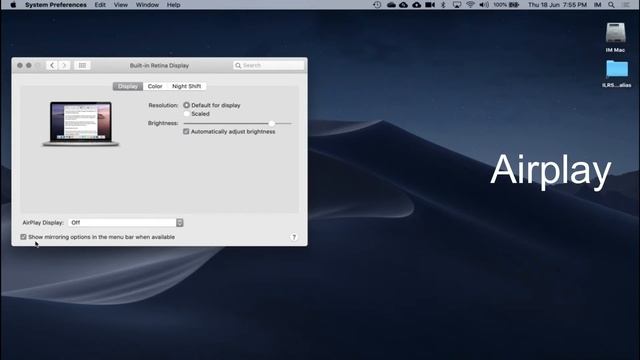Select Scaled resolution option
This screenshot has height=360, width=640.
click(x=187, y=114)
